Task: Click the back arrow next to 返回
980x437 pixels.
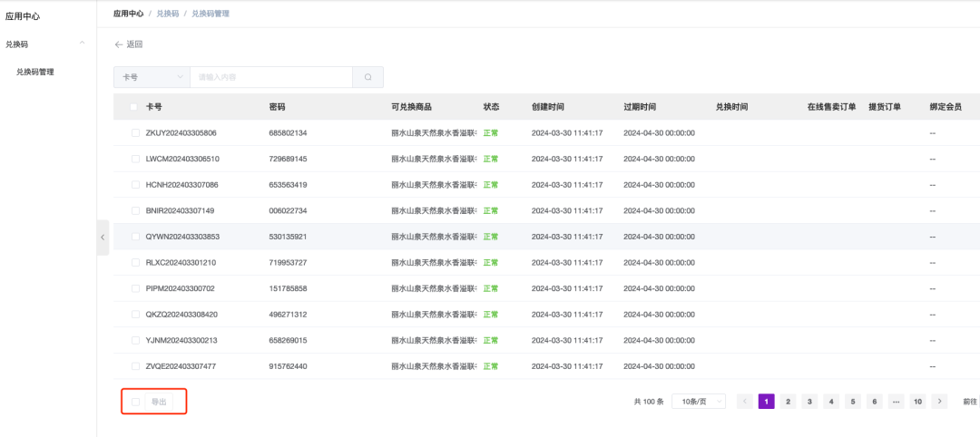Action: pos(119,45)
